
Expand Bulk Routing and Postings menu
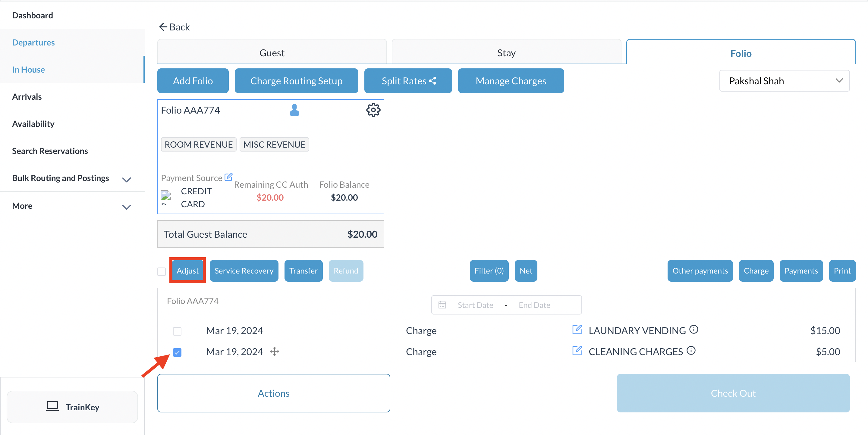click(x=126, y=180)
